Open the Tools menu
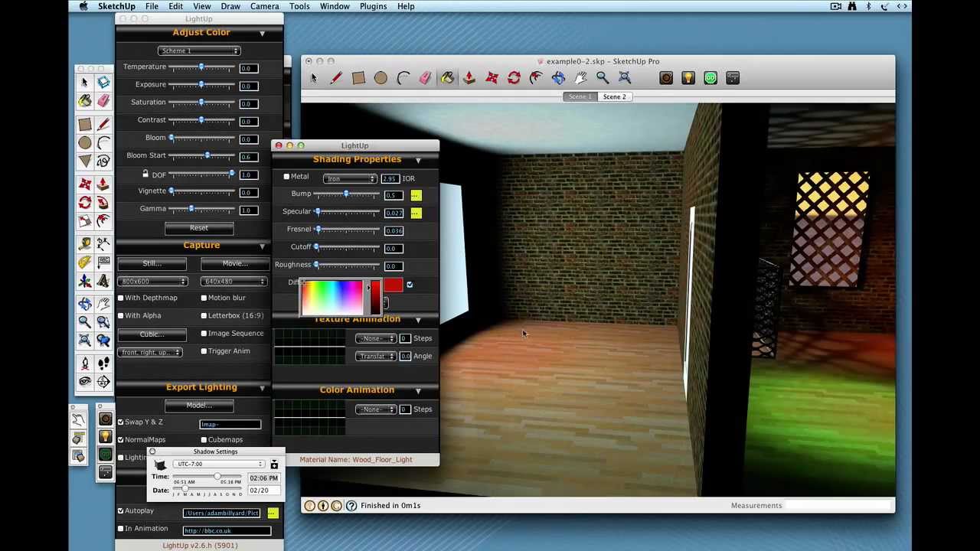Viewport: 980px width, 551px height. coord(299,6)
